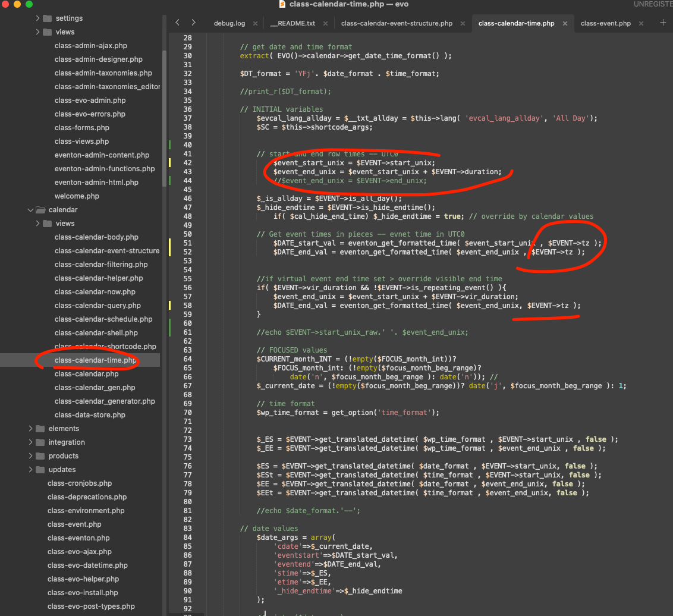
Task: Expand the views folder under calendar
Action: pyautogui.click(x=38, y=223)
